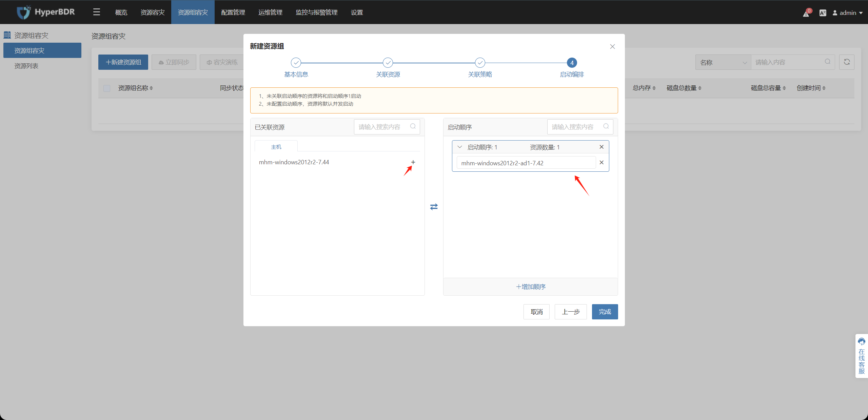
Task: Go to the 基本信息 step circle
Action: tap(296, 63)
